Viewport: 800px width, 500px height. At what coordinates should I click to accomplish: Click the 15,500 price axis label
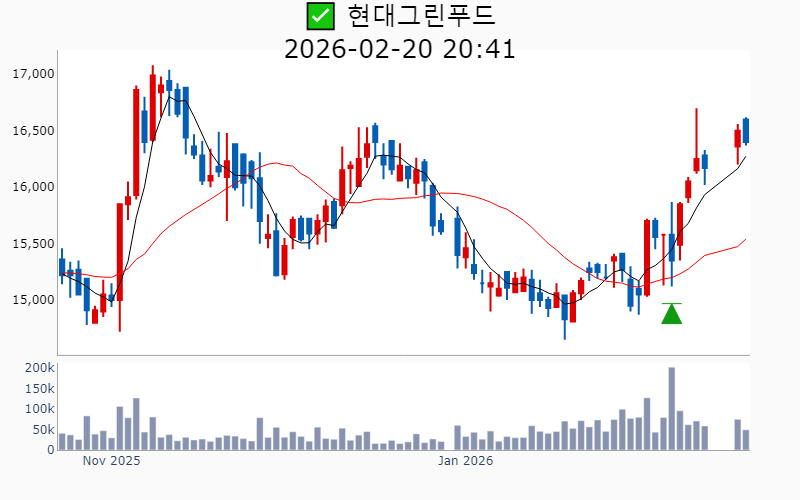point(32,244)
